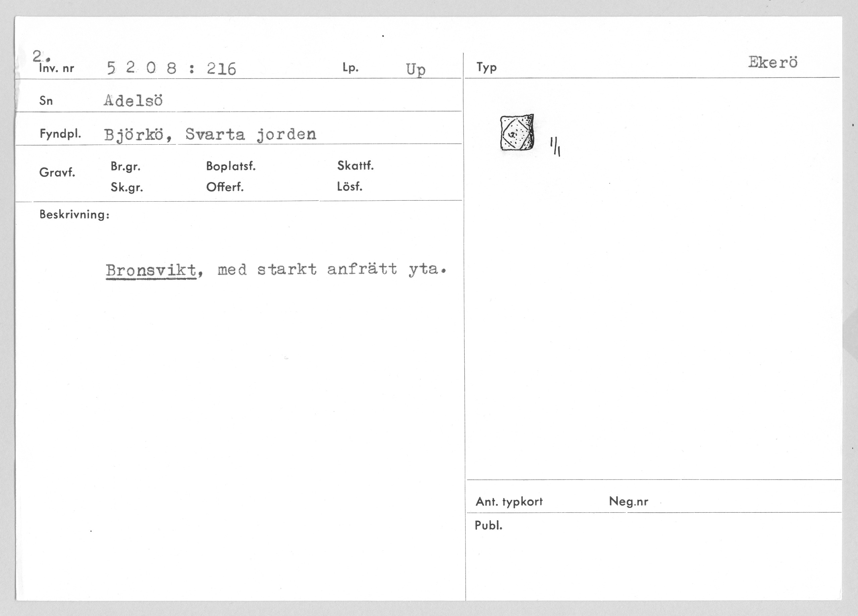Select the Lösf. option
The width and height of the screenshot is (858, 616).
coord(350,187)
